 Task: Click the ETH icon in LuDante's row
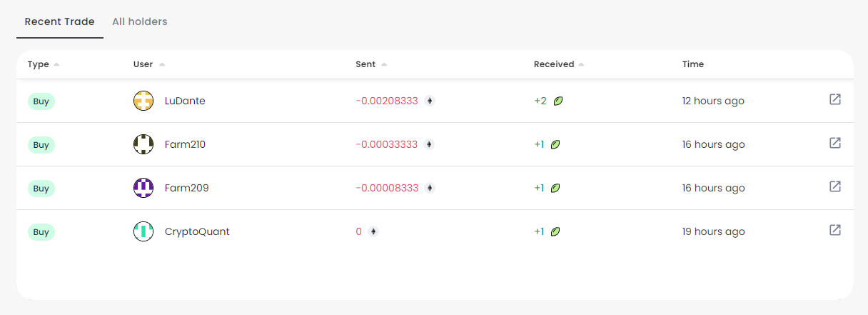[430, 101]
